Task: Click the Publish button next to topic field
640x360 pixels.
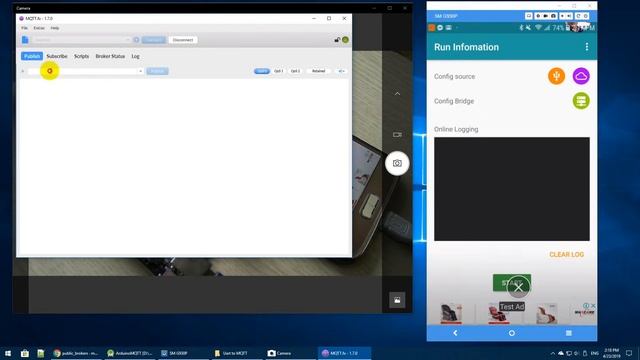Action: pyautogui.click(x=157, y=71)
